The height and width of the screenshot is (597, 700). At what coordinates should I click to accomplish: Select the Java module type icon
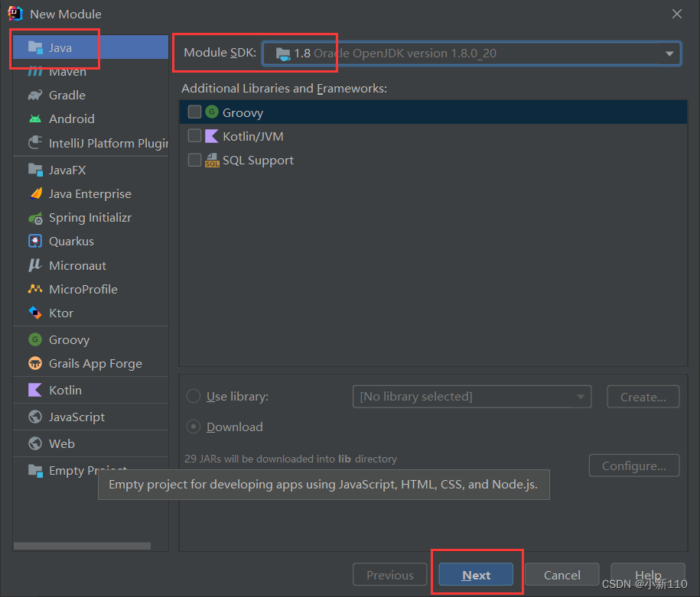35,47
